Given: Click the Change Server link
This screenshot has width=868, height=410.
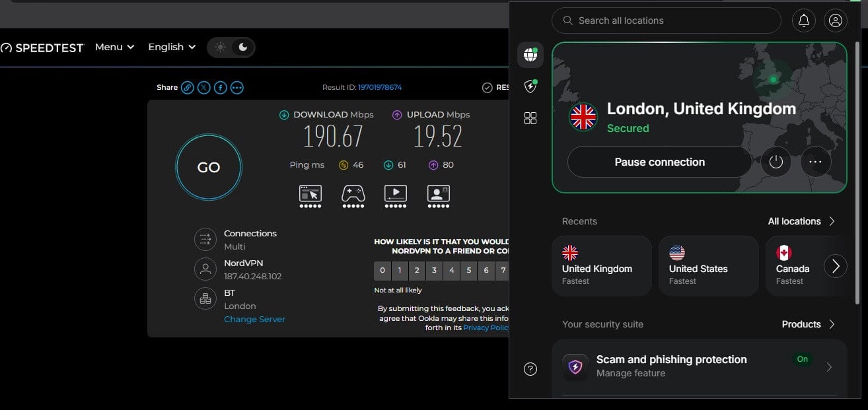Looking at the screenshot, I should [x=254, y=319].
